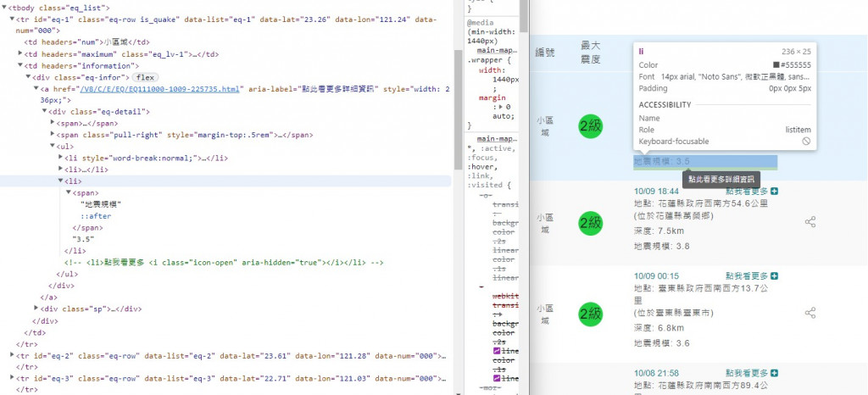The image size is (868, 395).
Task: Collapse the anchor href node
Action: tap(36, 88)
